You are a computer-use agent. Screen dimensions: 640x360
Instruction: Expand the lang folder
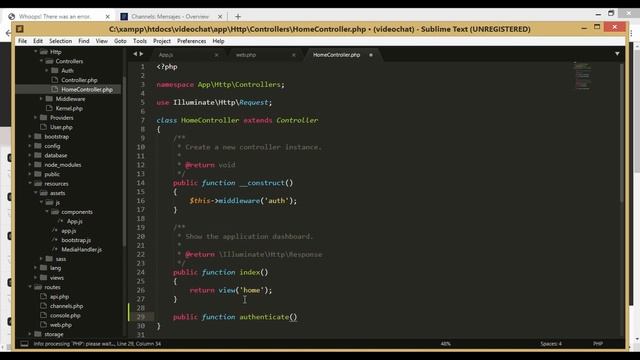point(36,268)
